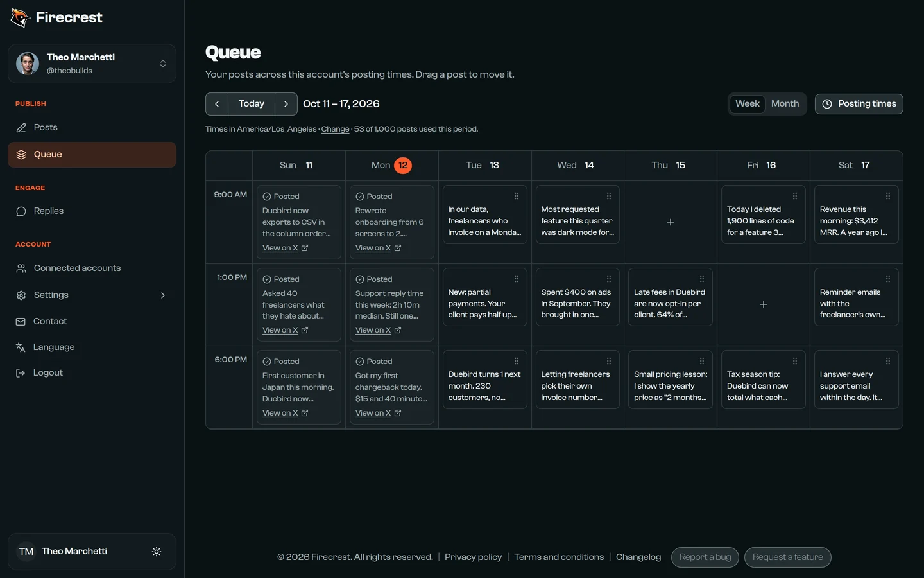Screen dimensions: 924x578
Task: Advance to the next week with the right arrow
Action: [x=286, y=104]
